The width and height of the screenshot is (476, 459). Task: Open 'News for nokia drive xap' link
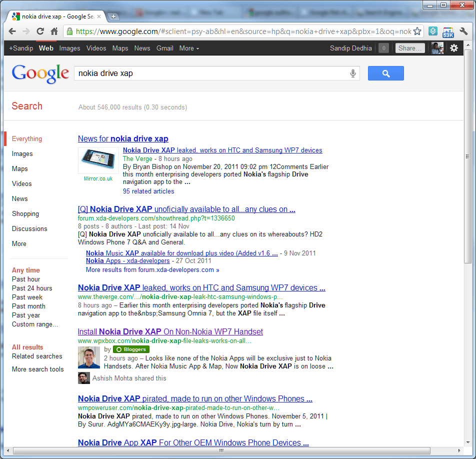pyautogui.click(x=123, y=138)
